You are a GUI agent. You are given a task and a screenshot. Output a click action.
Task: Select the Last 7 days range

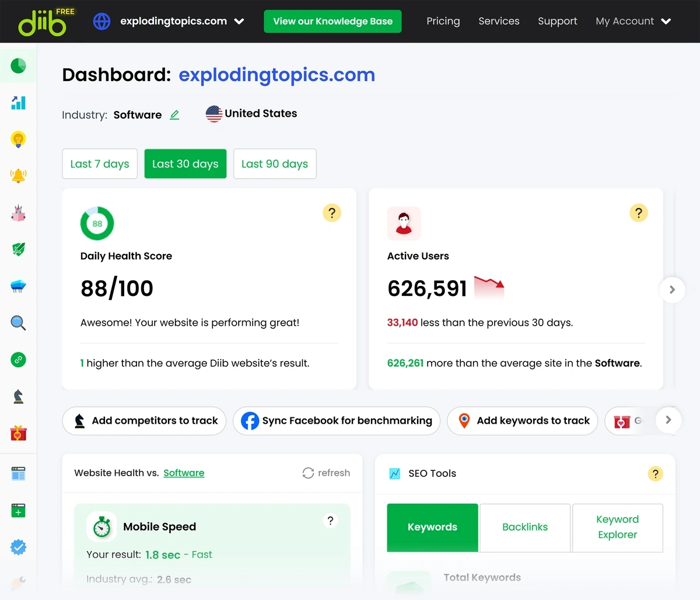pyautogui.click(x=100, y=163)
